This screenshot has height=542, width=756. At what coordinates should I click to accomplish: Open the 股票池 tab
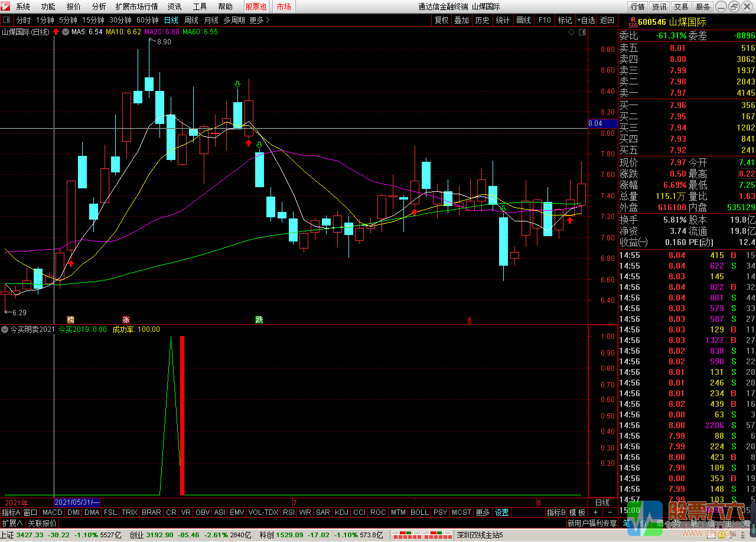point(256,6)
